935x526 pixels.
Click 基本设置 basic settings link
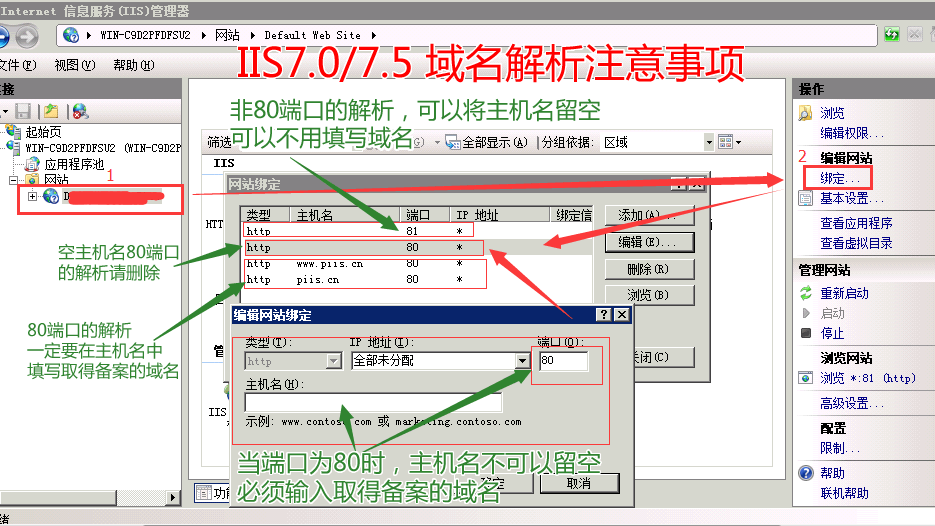[x=852, y=198]
